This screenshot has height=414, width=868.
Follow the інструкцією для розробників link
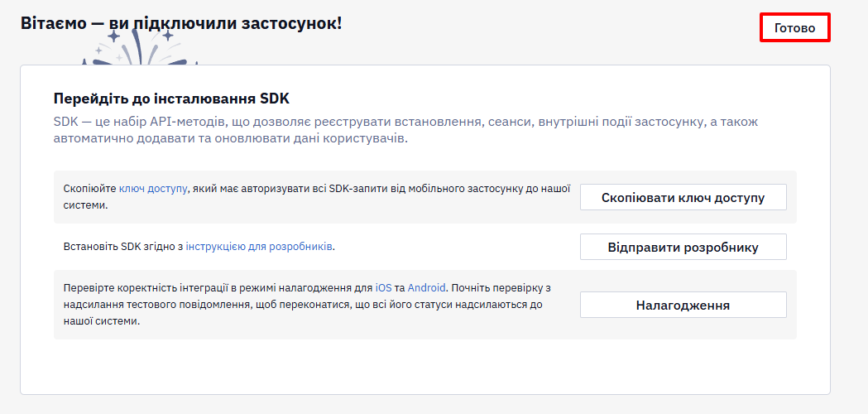[x=259, y=247]
